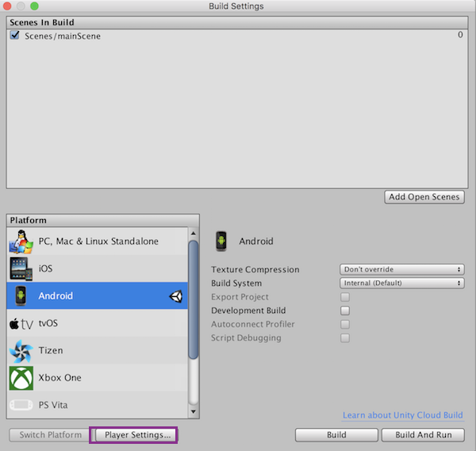Select PC, Mac & Linux Standalone platform
The height and width of the screenshot is (451, 476).
(97, 241)
